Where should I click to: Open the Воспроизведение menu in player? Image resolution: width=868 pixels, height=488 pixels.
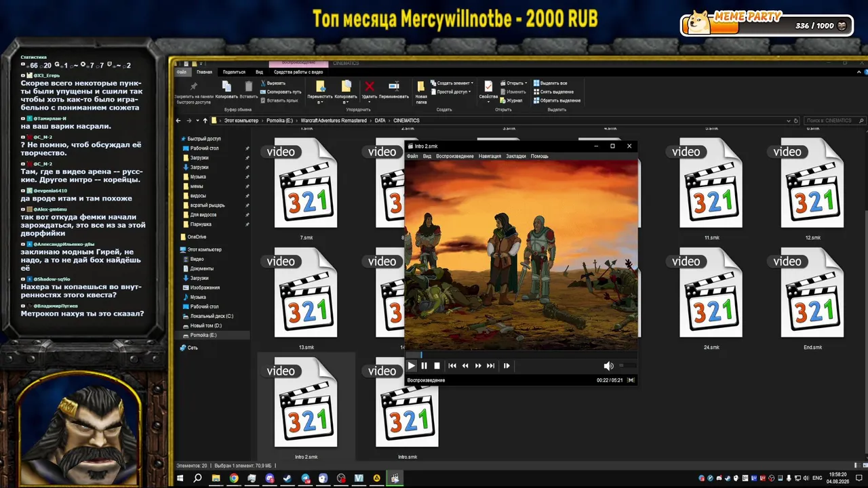click(455, 156)
